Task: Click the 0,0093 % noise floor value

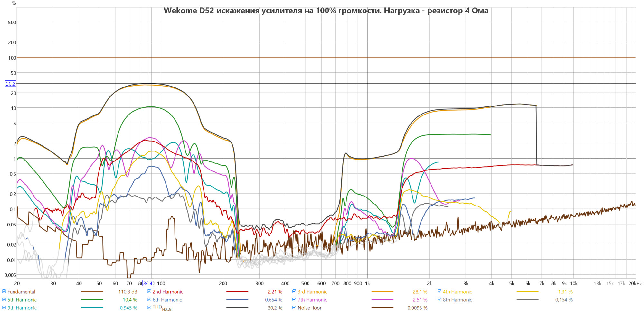Action: point(417,308)
